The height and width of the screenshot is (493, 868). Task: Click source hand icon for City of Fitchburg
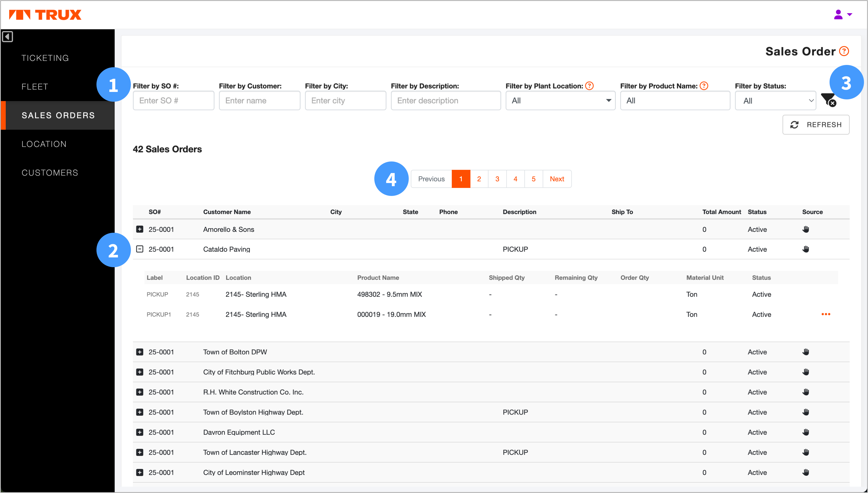(806, 372)
